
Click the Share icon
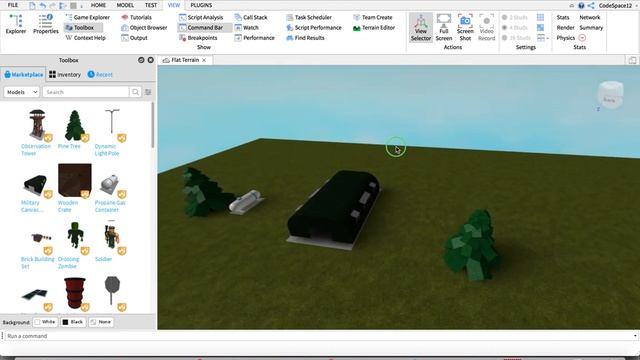(591, 6)
